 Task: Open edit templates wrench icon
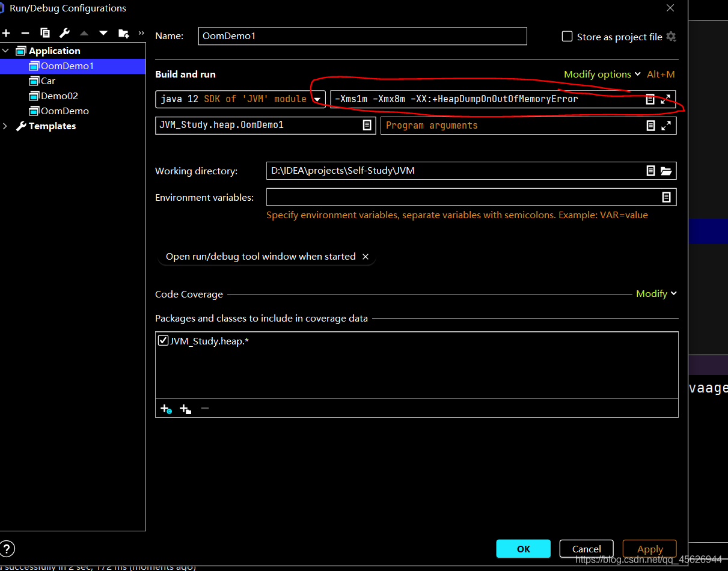(65, 33)
